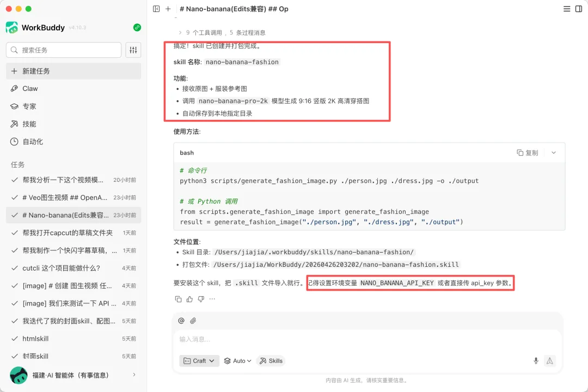The width and height of the screenshot is (588, 392).
Task: Open task 帮我制作一个快闪字幕草稿
Action: click(73, 250)
